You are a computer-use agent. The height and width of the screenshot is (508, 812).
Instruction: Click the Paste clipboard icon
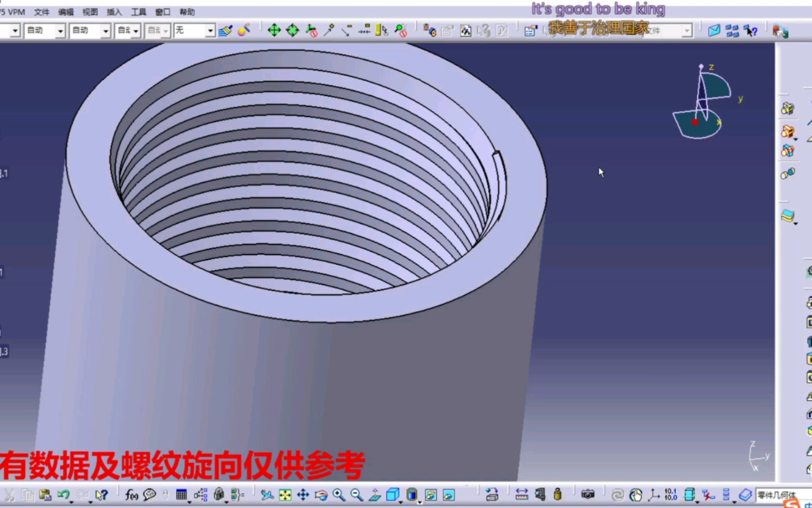(x=45, y=494)
